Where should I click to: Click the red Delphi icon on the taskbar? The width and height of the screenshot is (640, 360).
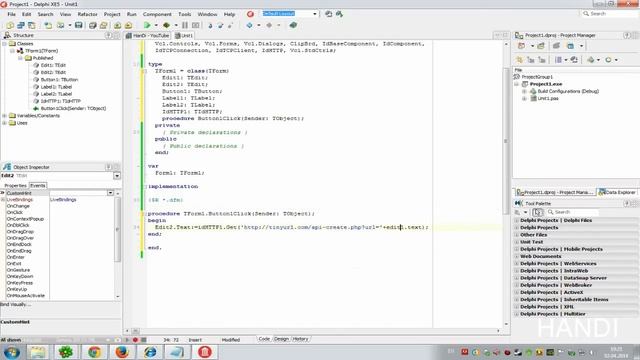click(x=204, y=352)
